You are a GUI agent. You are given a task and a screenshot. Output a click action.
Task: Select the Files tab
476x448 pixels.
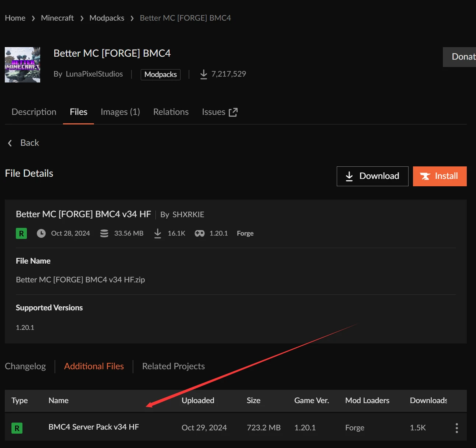click(x=79, y=112)
